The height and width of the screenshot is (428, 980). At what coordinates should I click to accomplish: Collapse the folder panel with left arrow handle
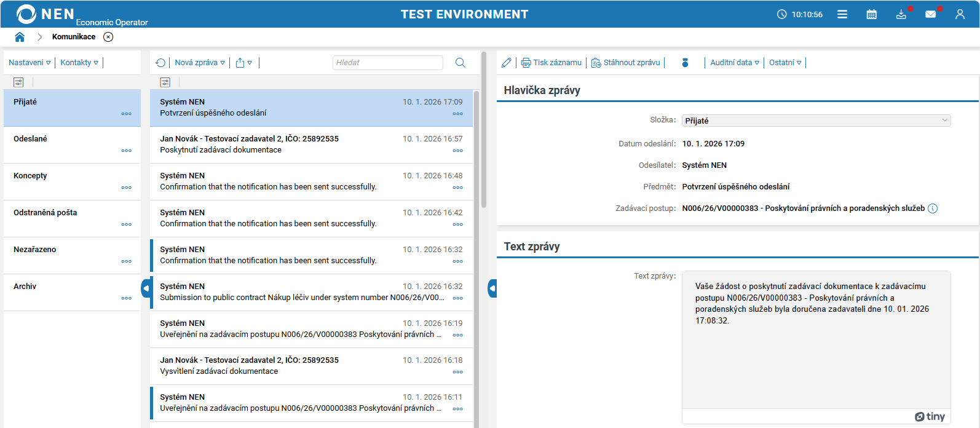pyautogui.click(x=146, y=288)
